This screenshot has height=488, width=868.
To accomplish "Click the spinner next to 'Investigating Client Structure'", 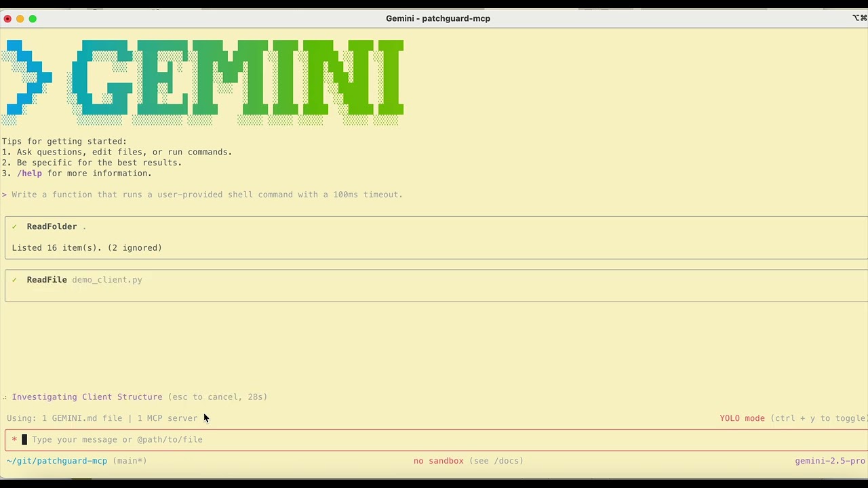I will (5, 397).
